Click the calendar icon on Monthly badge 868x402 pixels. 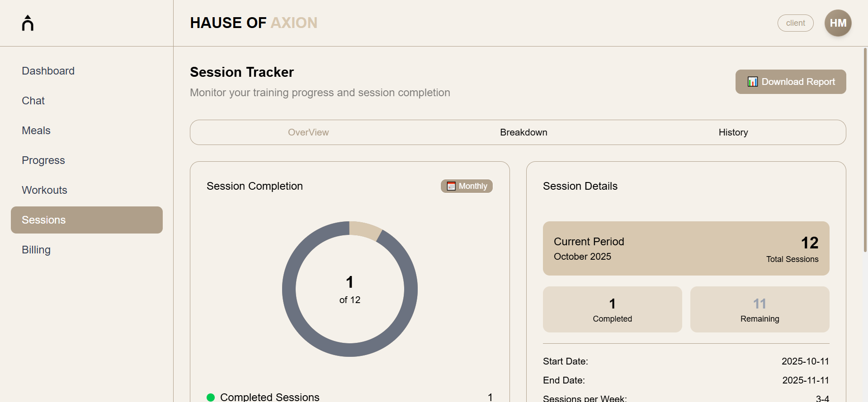click(451, 186)
